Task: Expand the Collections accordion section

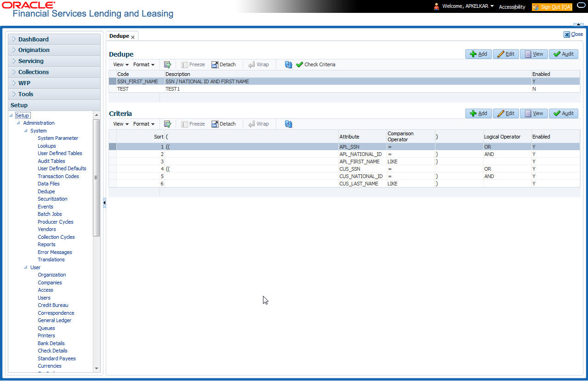Action: (54, 72)
